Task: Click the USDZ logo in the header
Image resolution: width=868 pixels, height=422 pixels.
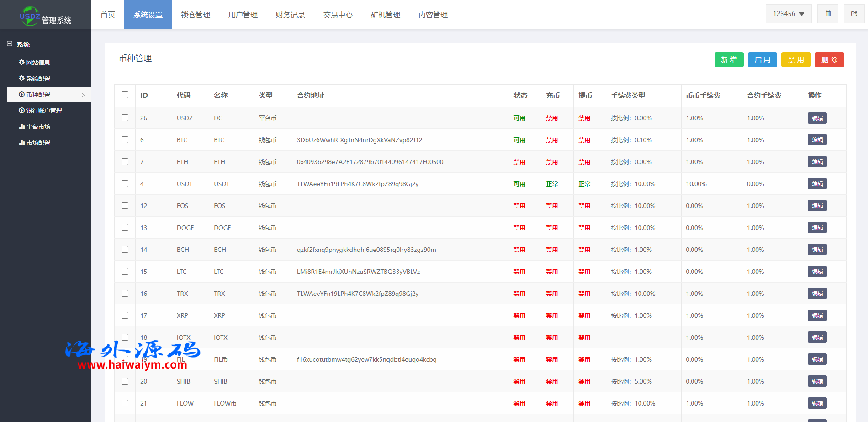Action: (x=30, y=16)
